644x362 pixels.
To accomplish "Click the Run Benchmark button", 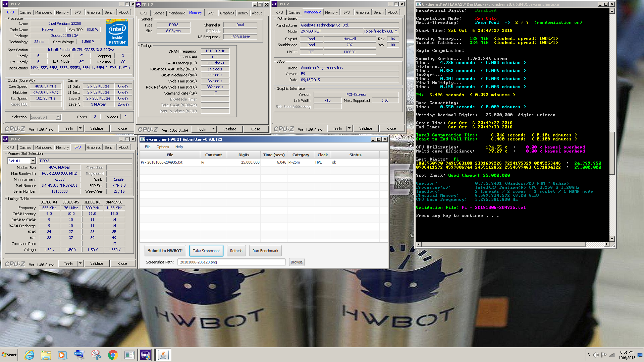I will coord(265,251).
